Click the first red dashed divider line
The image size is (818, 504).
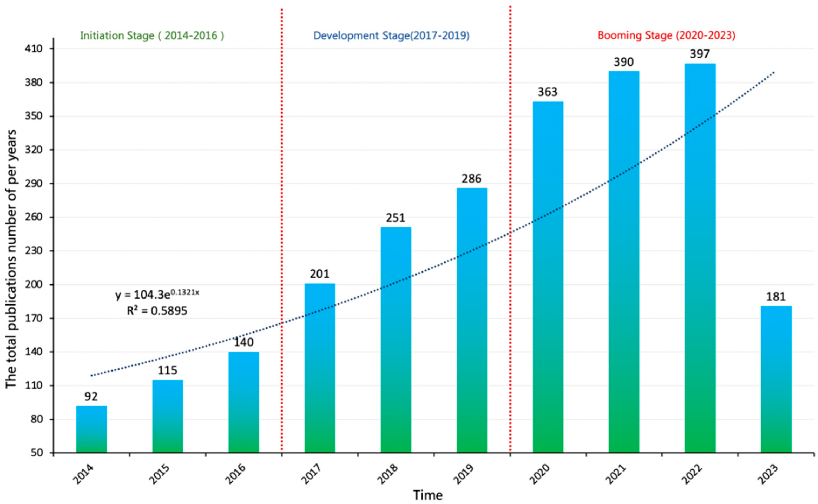[282, 233]
